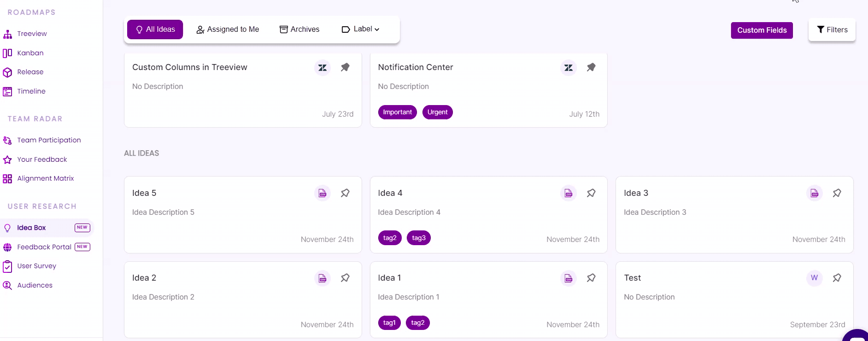868x341 pixels.
Task: Click the W avatar icon on Test card
Action: click(815, 278)
